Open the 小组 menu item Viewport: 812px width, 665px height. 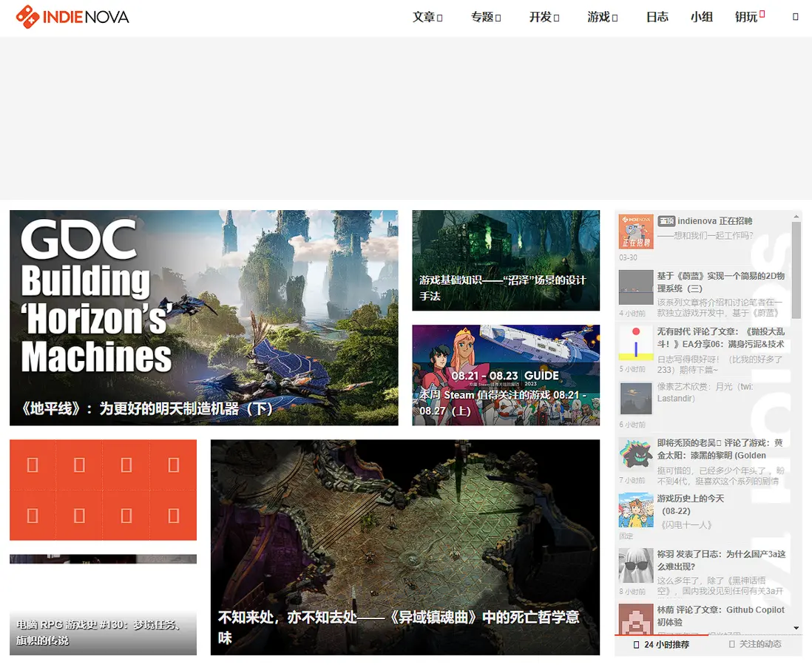[x=702, y=17]
